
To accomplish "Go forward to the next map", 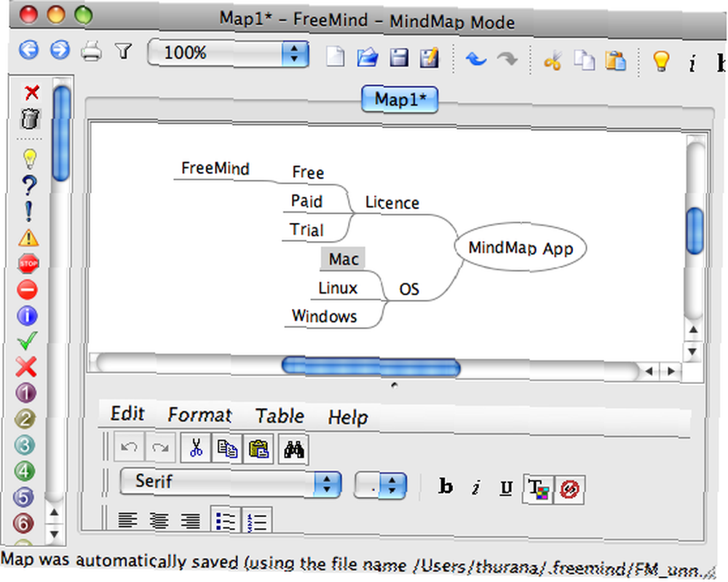I will click(x=60, y=50).
